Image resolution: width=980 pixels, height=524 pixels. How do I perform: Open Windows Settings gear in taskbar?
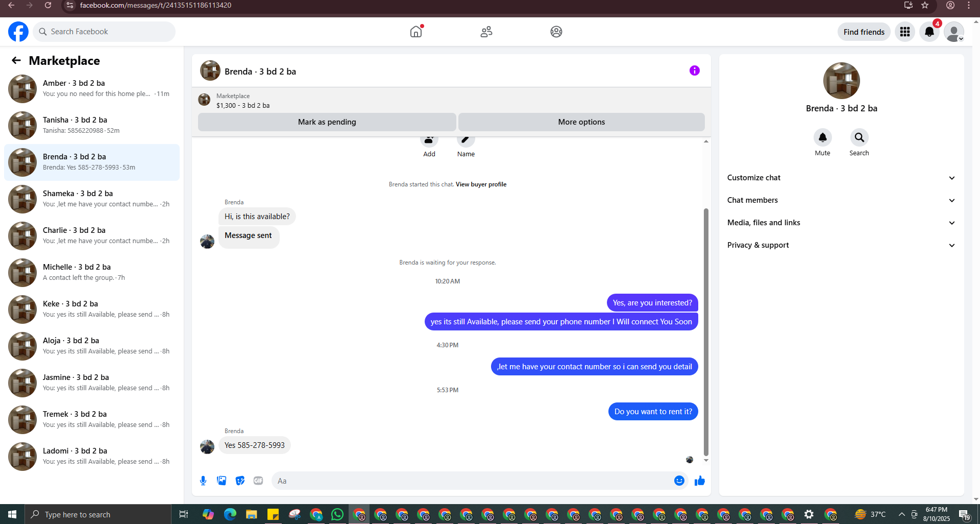(809, 514)
